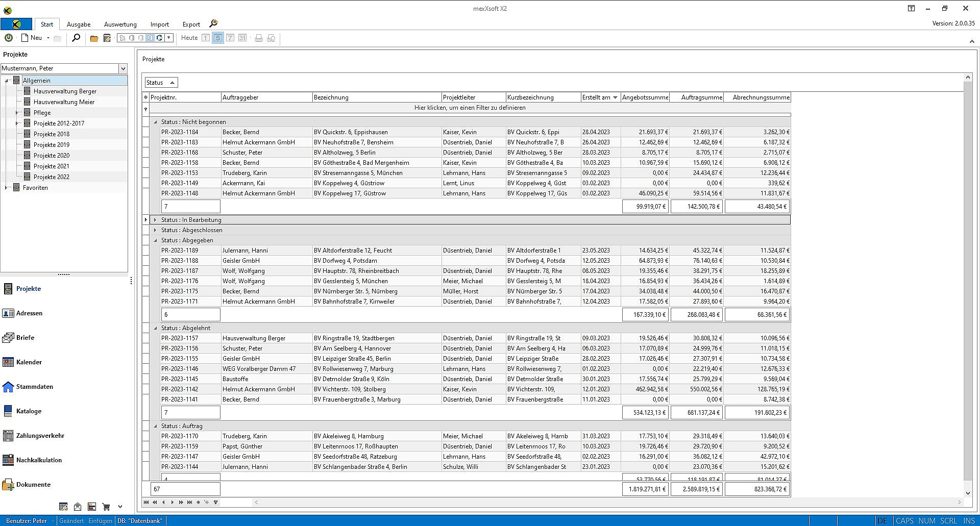The height and width of the screenshot is (526, 980).
Task: Switch to the Export ribbon tab
Action: 191,24
